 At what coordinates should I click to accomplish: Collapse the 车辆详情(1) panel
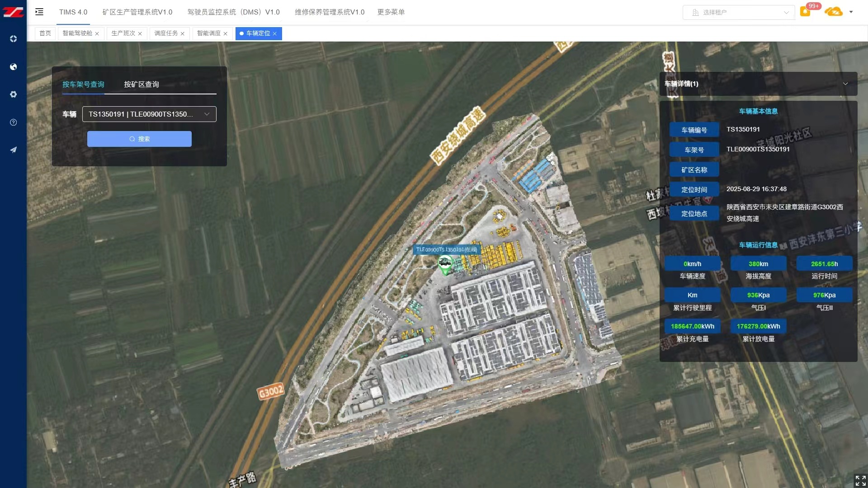click(845, 84)
